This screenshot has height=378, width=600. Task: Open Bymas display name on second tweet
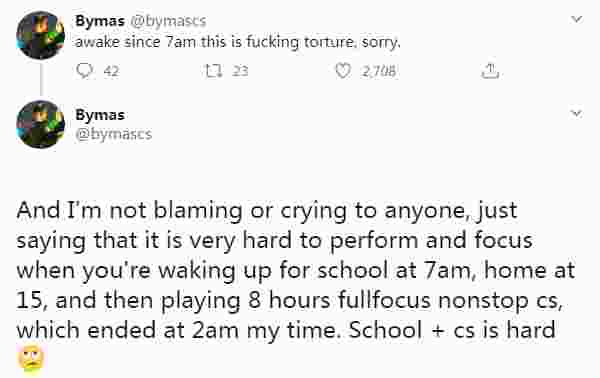(x=100, y=115)
